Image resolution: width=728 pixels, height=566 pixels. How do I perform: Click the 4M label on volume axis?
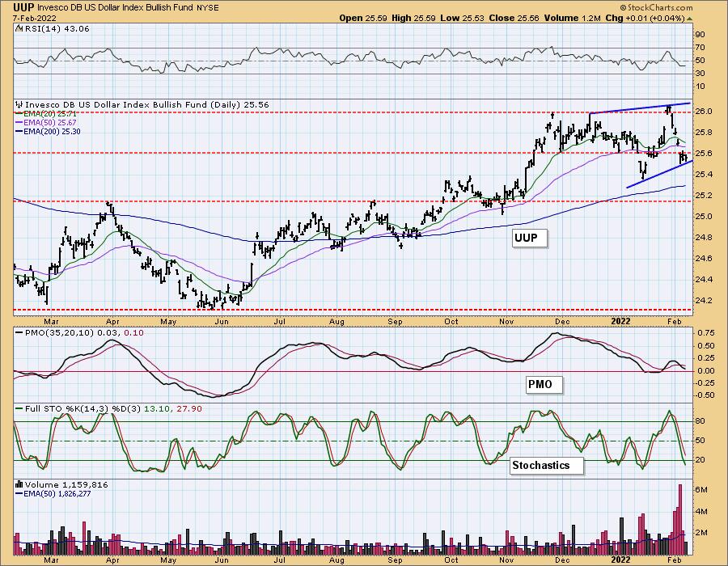point(701,512)
